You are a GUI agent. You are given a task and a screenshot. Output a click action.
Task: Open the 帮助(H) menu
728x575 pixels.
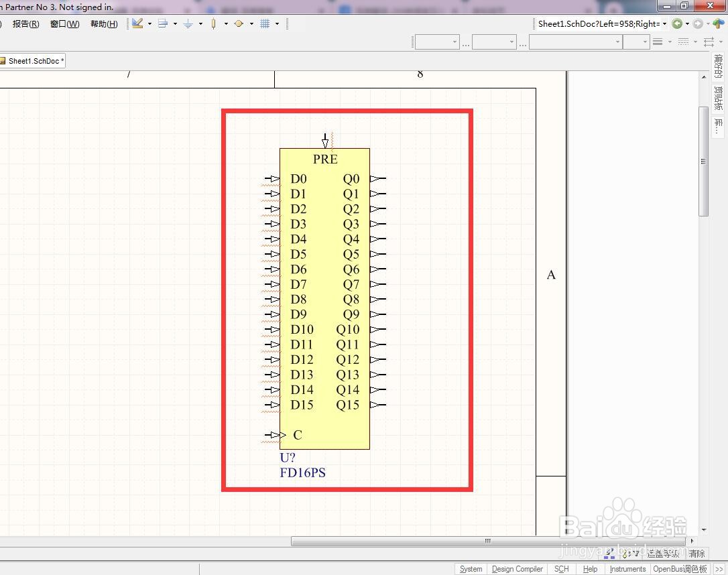point(104,23)
